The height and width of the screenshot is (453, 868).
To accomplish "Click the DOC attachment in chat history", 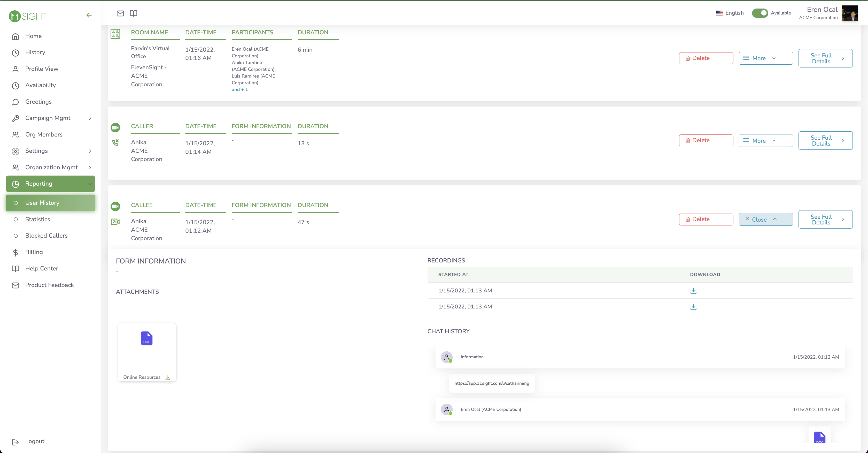I will 819,437.
